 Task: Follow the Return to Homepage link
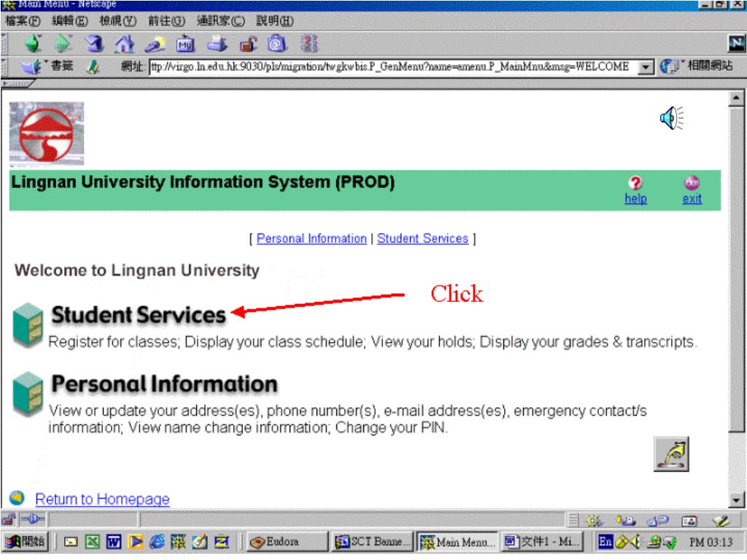pos(102,499)
